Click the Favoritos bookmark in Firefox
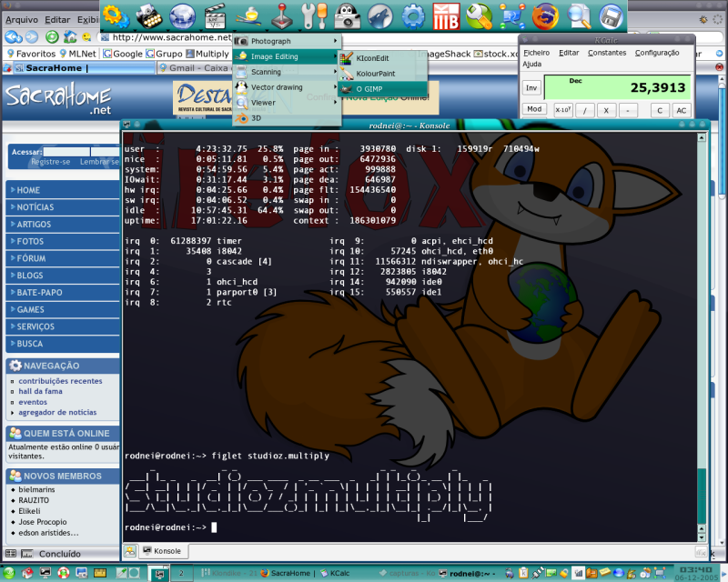The height and width of the screenshot is (582, 728). [31, 54]
